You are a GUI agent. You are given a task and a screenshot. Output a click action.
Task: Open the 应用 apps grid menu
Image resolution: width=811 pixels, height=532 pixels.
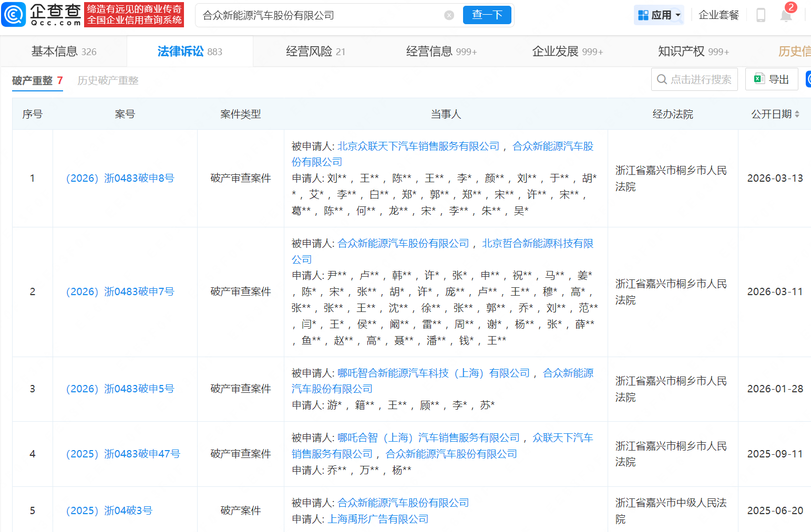(x=659, y=15)
